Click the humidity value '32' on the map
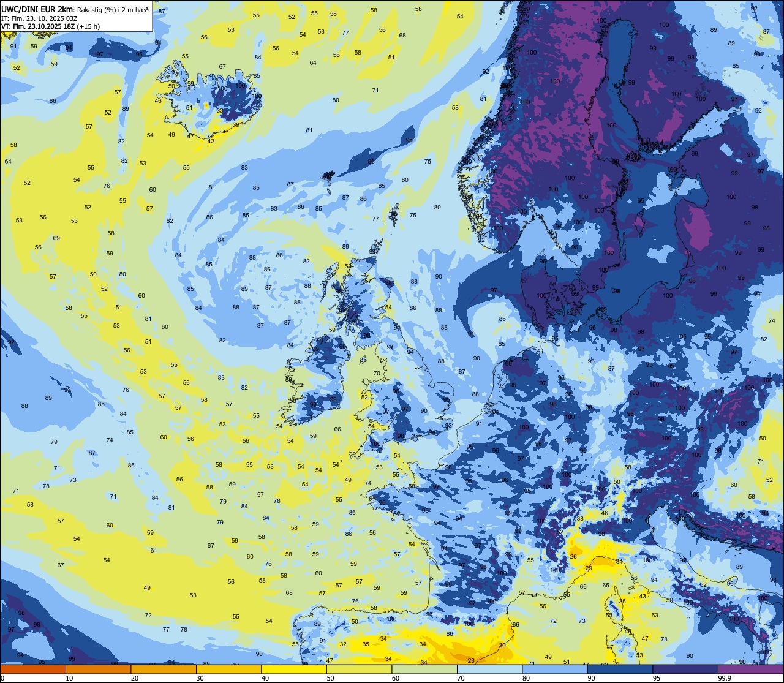This screenshot has width=784, height=683. point(343,644)
